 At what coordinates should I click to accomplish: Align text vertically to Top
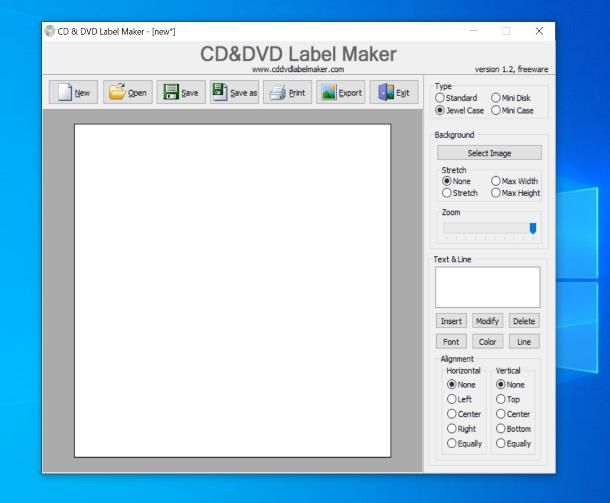(x=508, y=400)
